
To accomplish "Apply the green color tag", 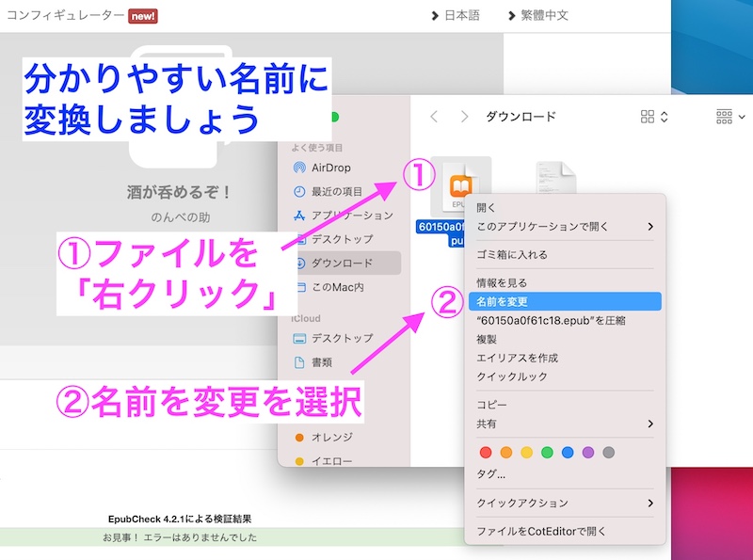I will point(547,453).
